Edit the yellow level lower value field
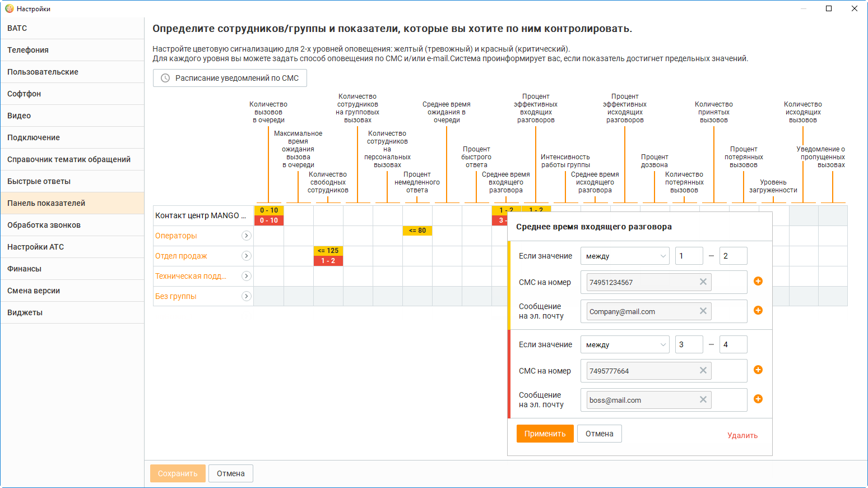Image resolution: width=868 pixels, height=488 pixels. coord(689,256)
